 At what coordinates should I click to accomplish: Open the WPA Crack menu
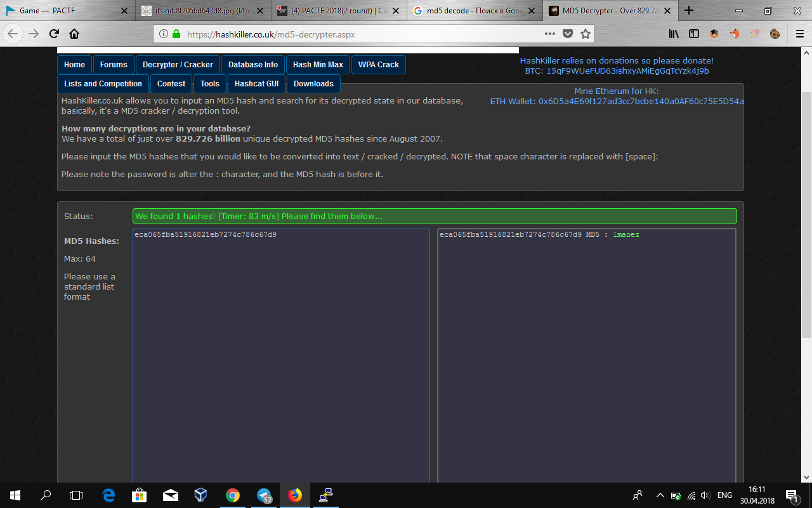pyautogui.click(x=379, y=65)
